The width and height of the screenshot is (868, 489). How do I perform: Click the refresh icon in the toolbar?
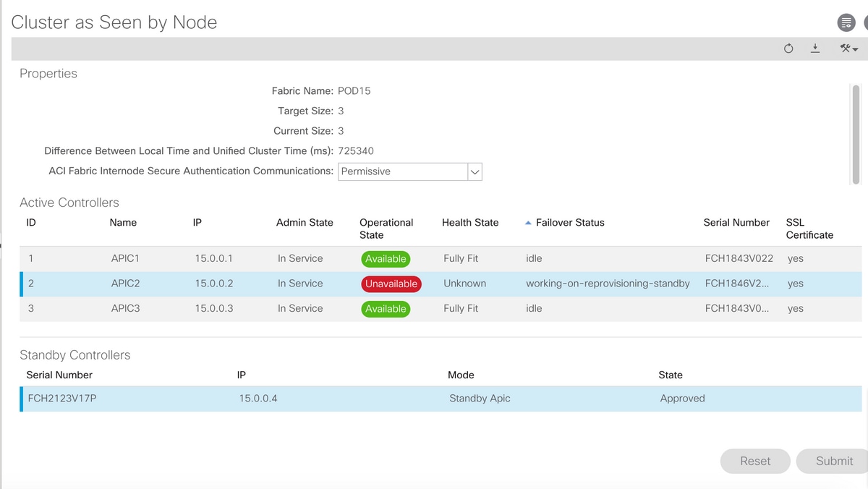click(788, 48)
